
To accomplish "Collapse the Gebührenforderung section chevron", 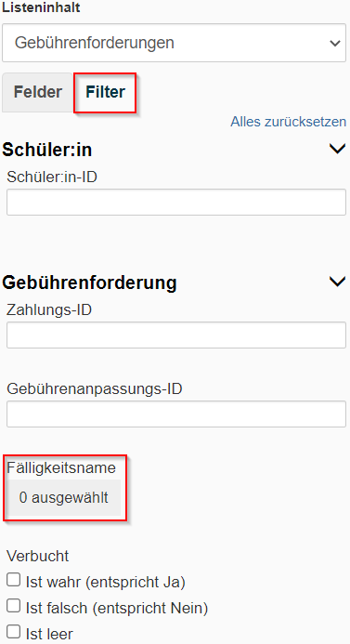I will [x=337, y=282].
